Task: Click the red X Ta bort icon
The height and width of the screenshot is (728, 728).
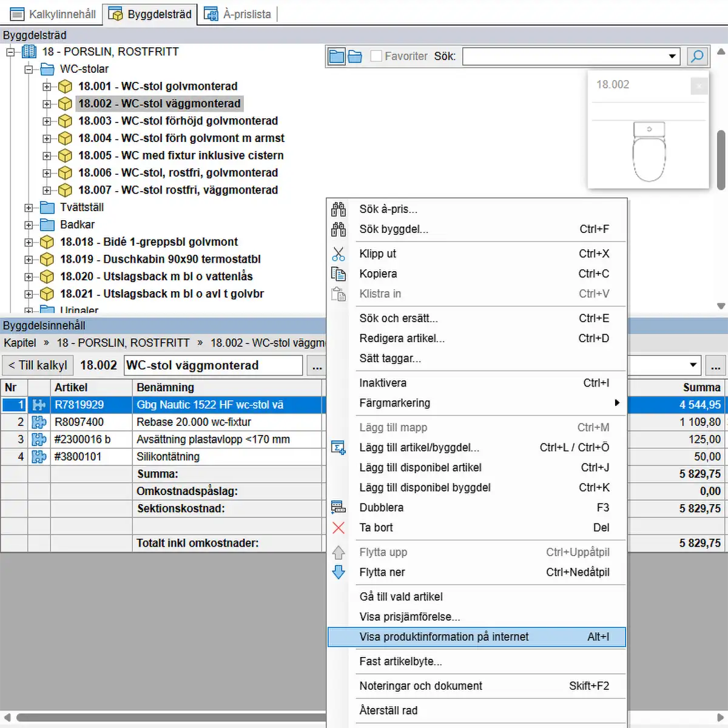Action: 339,528
